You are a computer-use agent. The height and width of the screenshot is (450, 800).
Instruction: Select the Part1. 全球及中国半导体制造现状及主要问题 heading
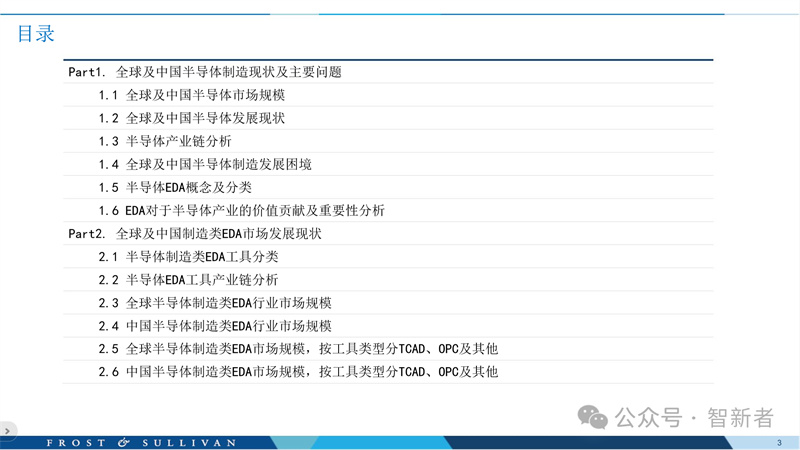click(388, 72)
